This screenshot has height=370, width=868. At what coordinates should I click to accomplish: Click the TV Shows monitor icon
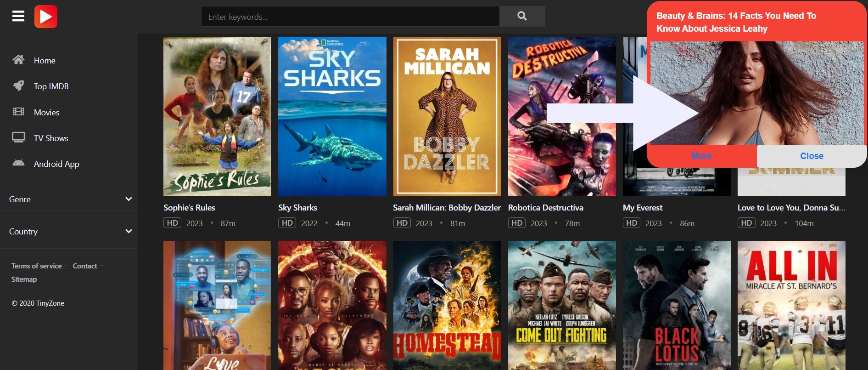pyautogui.click(x=18, y=137)
